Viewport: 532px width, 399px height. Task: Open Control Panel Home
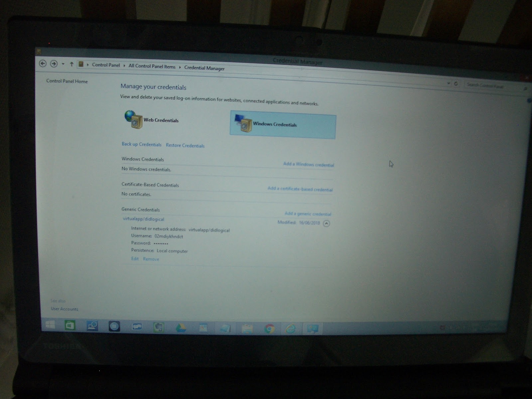pyautogui.click(x=67, y=81)
